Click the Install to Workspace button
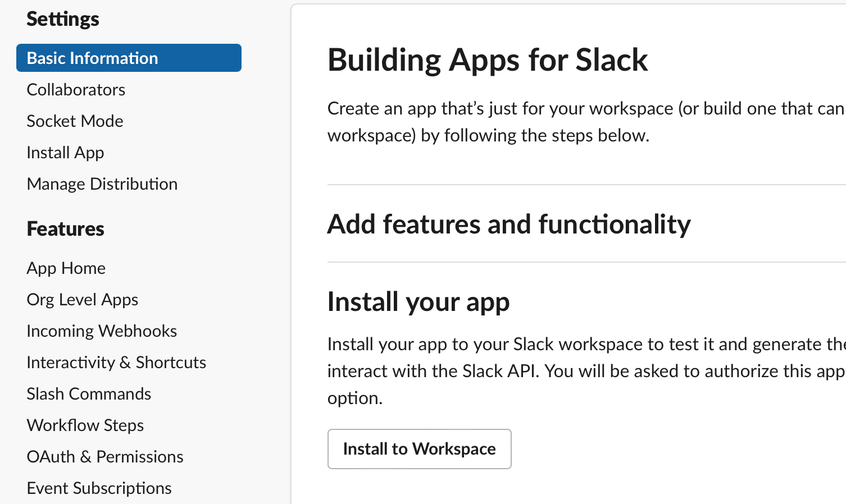The height and width of the screenshot is (504, 846). 419,449
